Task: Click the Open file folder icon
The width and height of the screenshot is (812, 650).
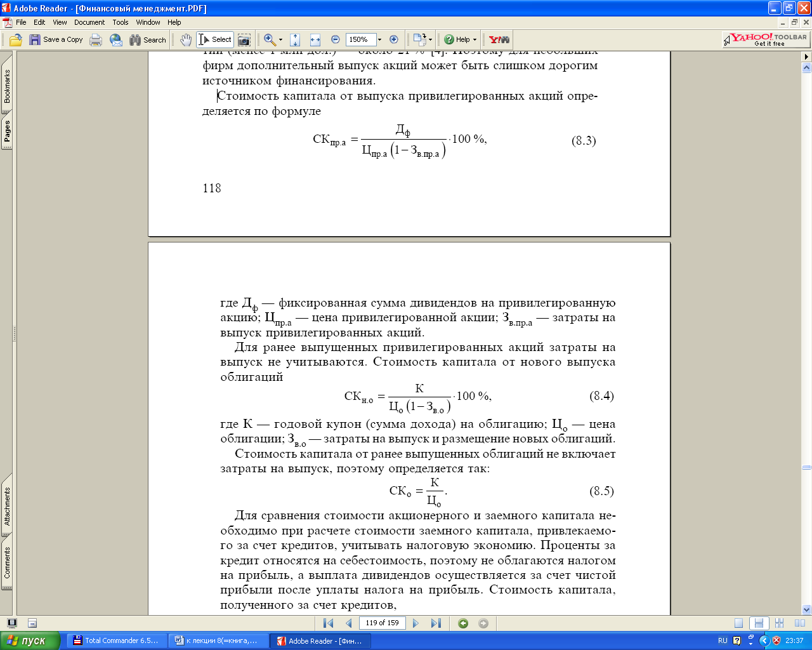Action: pos(16,39)
